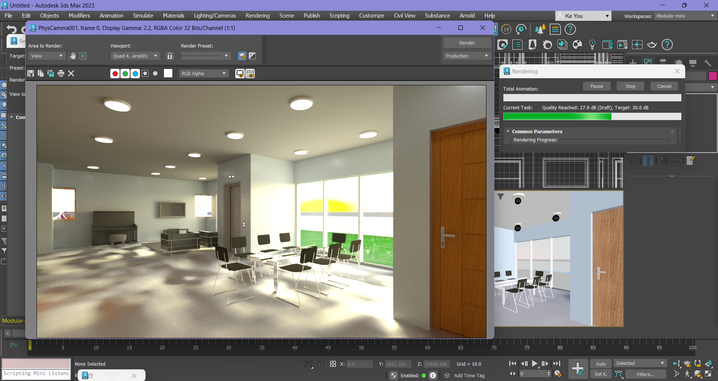This screenshot has height=381, width=718.
Task: Open Render Setup from render window icon
Action: point(242,56)
